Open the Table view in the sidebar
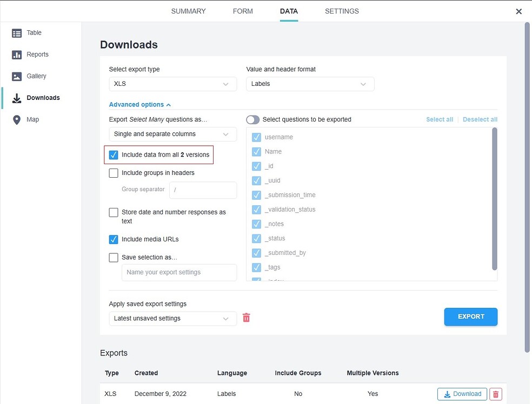 [x=32, y=32]
